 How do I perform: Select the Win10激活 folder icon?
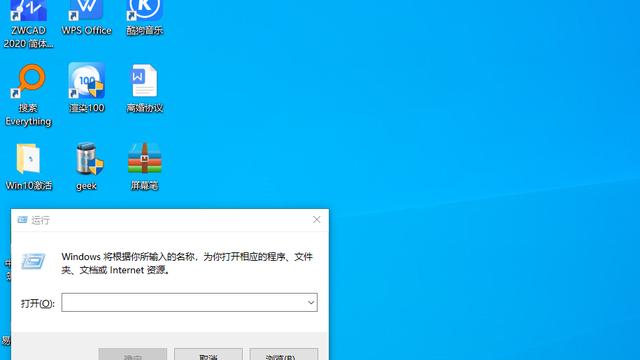point(29,166)
